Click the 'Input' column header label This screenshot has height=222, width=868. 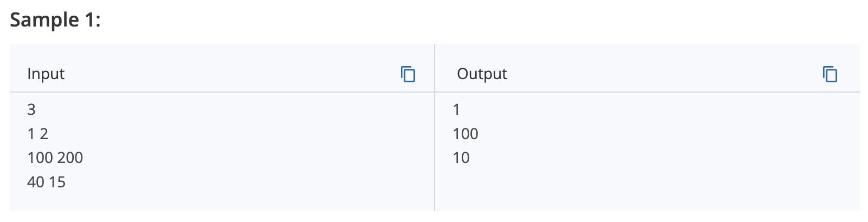pyautogui.click(x=46, y=74)
